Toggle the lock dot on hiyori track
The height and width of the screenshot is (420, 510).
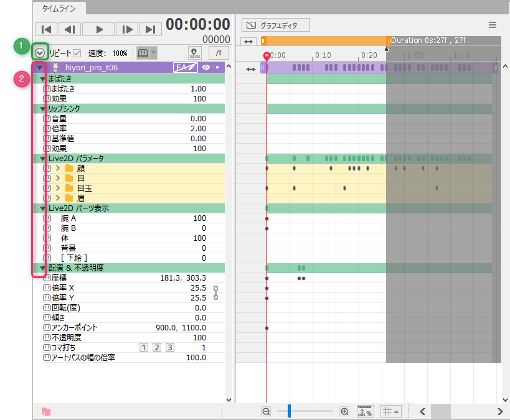[x=217, y=67]
